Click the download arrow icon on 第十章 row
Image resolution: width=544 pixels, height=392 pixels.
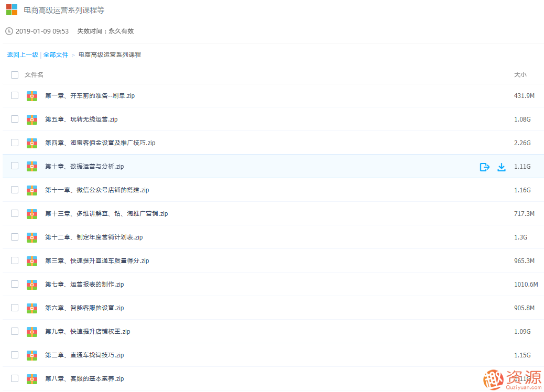point(502,167)
